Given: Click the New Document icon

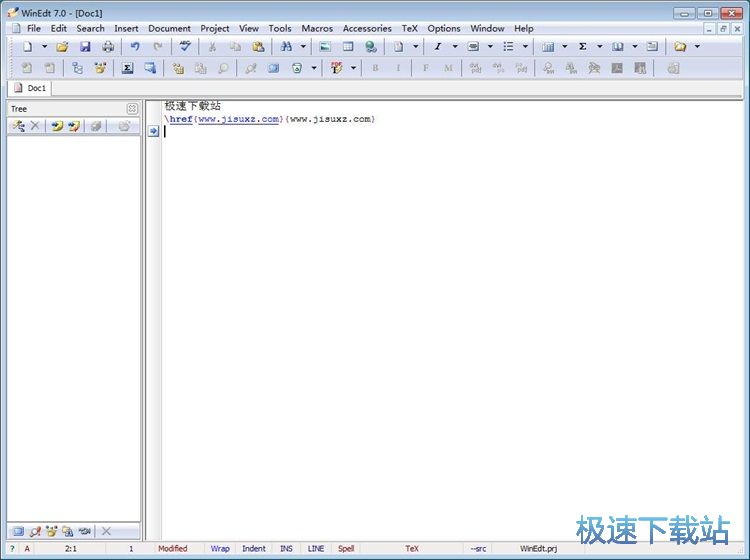Looking at the screenshot, I should point(27,46).
